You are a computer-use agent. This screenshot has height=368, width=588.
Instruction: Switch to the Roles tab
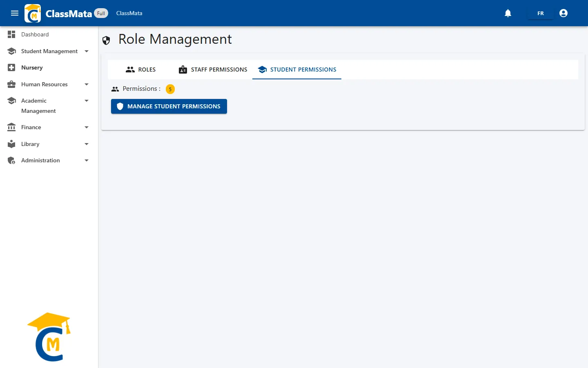pos(140,70)
